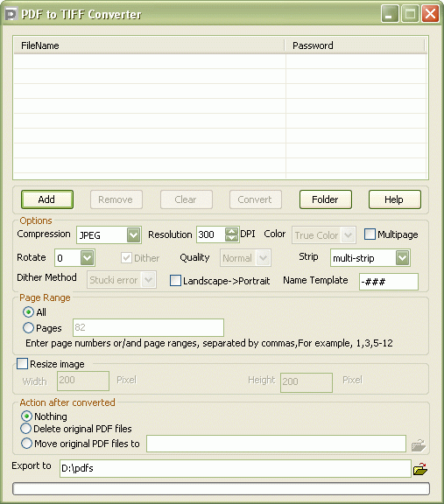
Task: Close the PDF to TIFF Converter window
Action: click(430, 14)
